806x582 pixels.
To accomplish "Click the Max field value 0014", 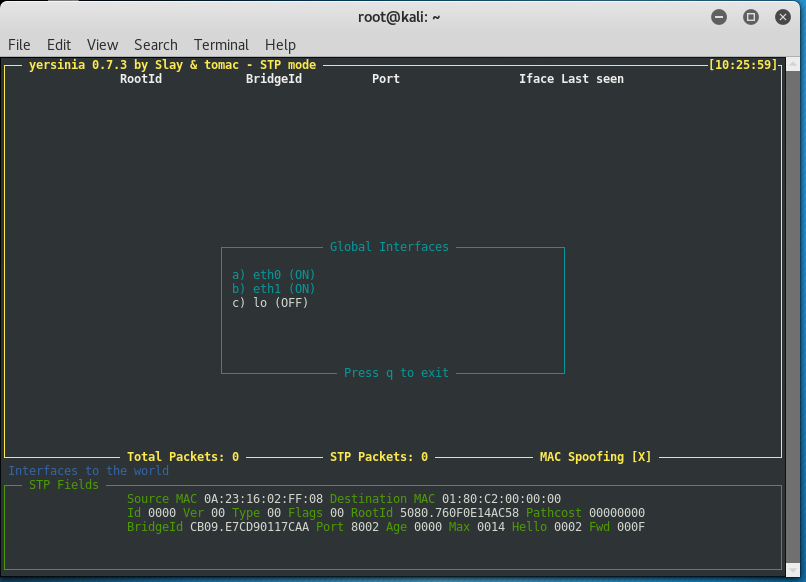I will tap(491, 527).
